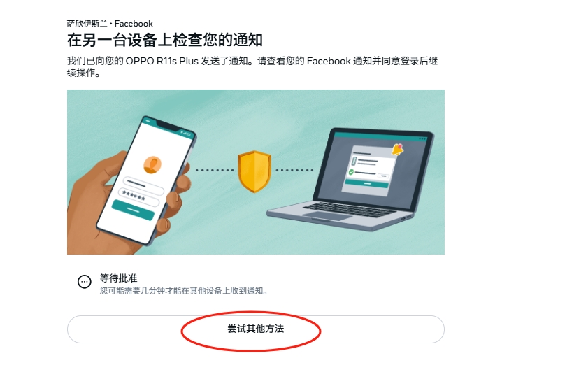Click the teal button in laptop dialog
The height and width of the screenshot is (379, 588).
click(367, 183)
